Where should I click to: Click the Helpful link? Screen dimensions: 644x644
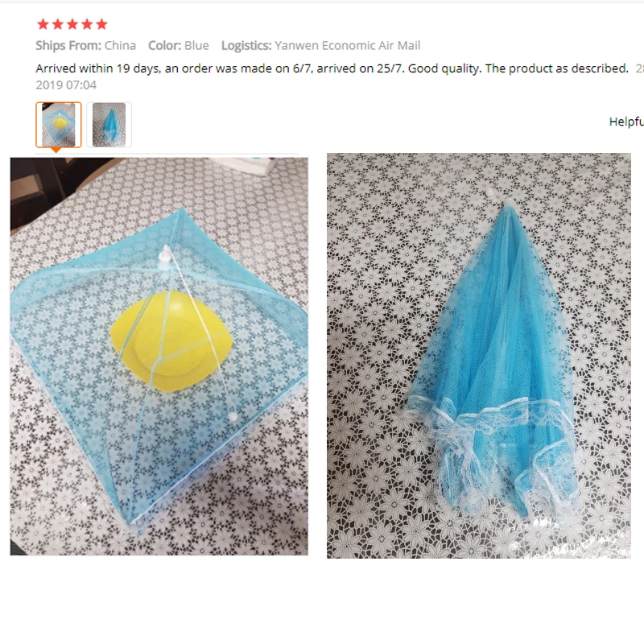click(626, 122)
